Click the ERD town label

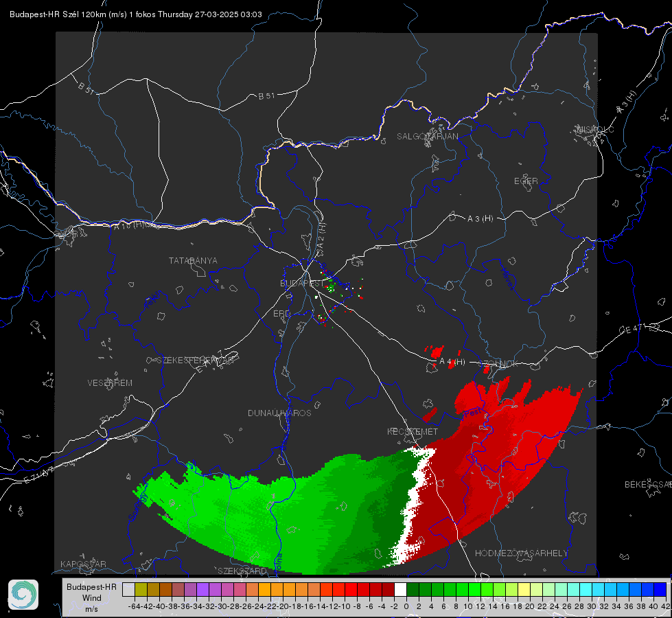point(281,314)
